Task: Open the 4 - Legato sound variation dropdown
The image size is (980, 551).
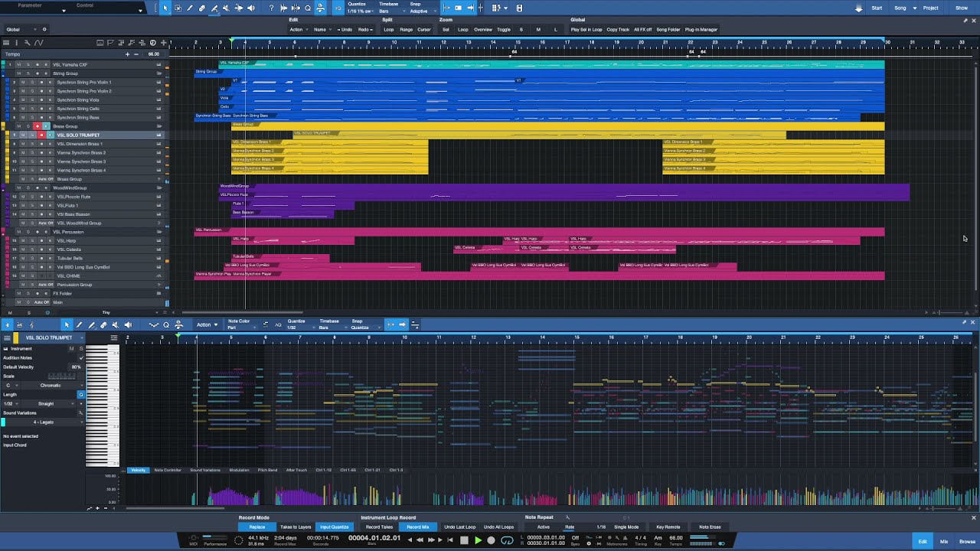Action: (x=46, y=422)
